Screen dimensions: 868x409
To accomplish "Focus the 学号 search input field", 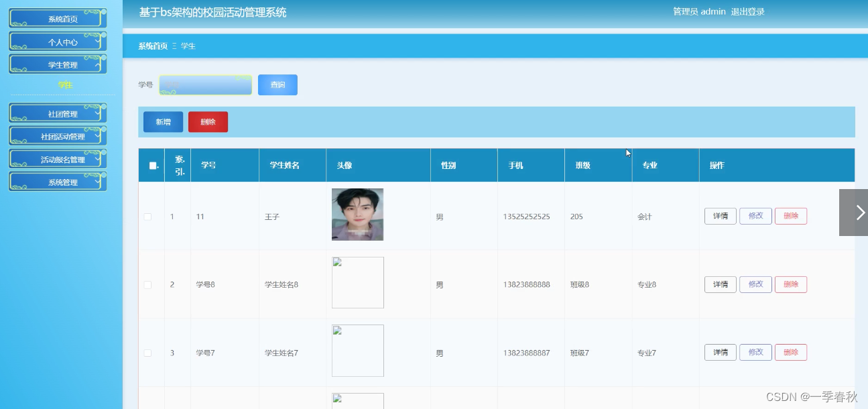I will tap(205, 84).
